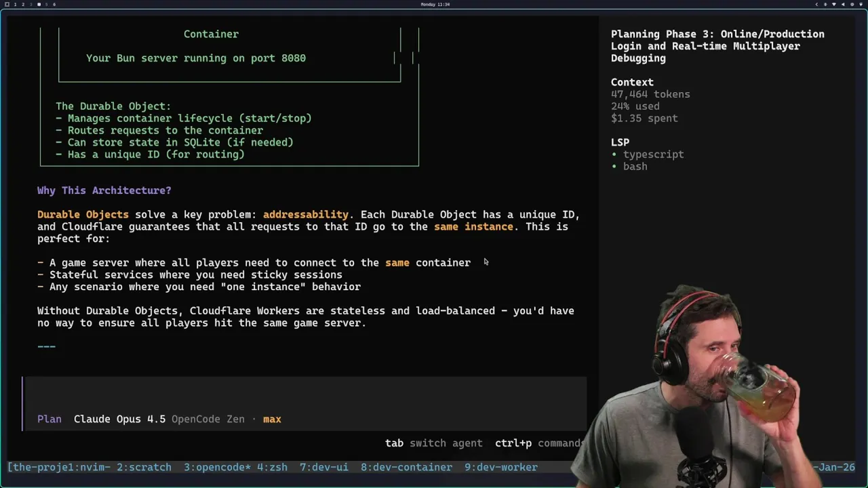The height and width of the screenshot is (488, 868).
Task: Open the Wi-Fi network icon in top bar
Action: coord(834,4)
